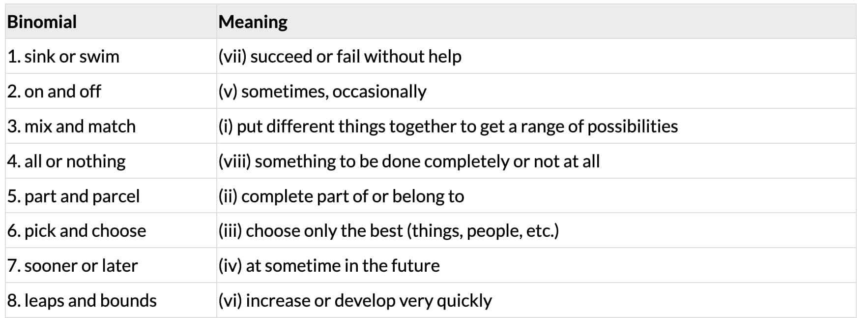Select the 'mix and match' entry
Screen dimensions: 868x318
click(71, 127)
